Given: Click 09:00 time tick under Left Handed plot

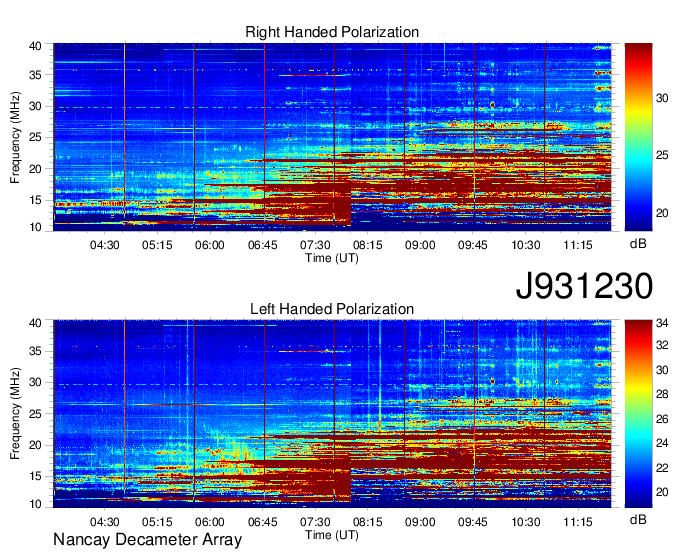Looking at the screenshot, I should tap(420, 522).
